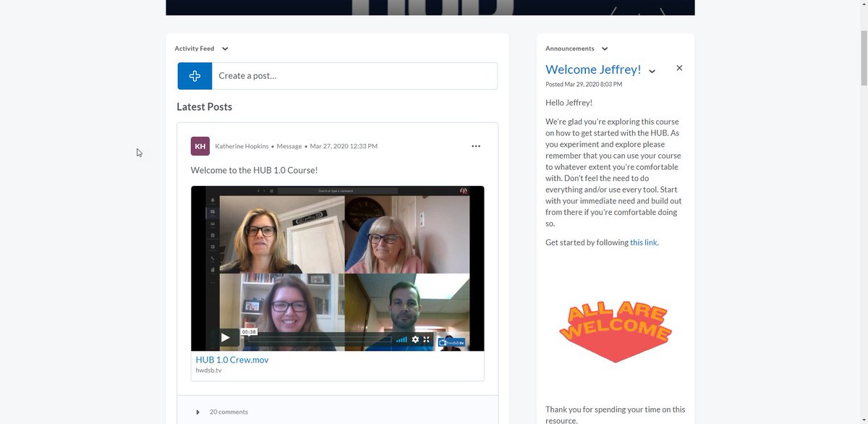The height and width of the screenshot is (424, 868).
Task: Click the All Are Welcome image
Action: click(616, 333)
